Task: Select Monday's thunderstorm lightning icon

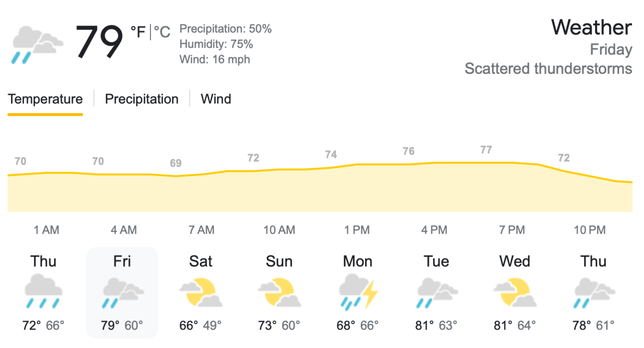Action: [358, 292]
